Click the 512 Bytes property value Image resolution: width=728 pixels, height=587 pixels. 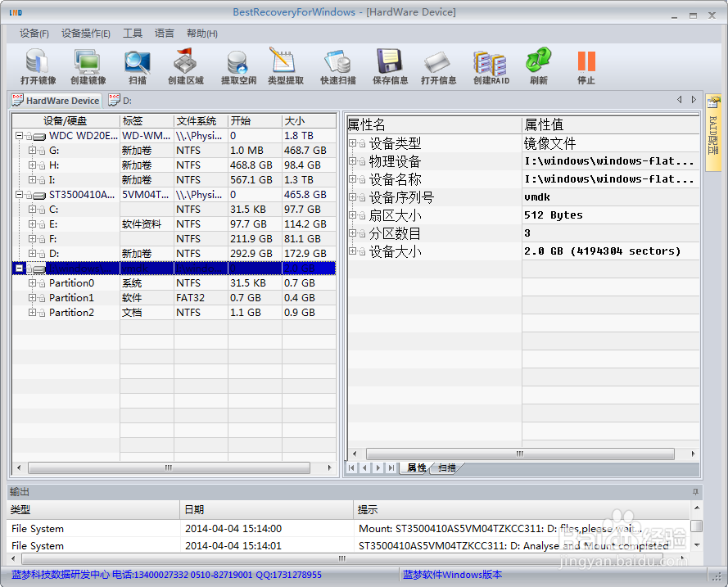[x=553, y=214]
